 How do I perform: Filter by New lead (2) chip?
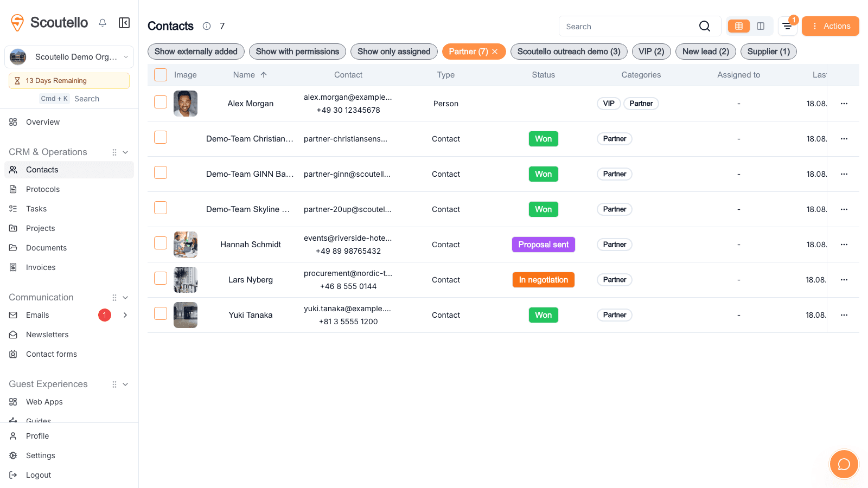point(706,52)
